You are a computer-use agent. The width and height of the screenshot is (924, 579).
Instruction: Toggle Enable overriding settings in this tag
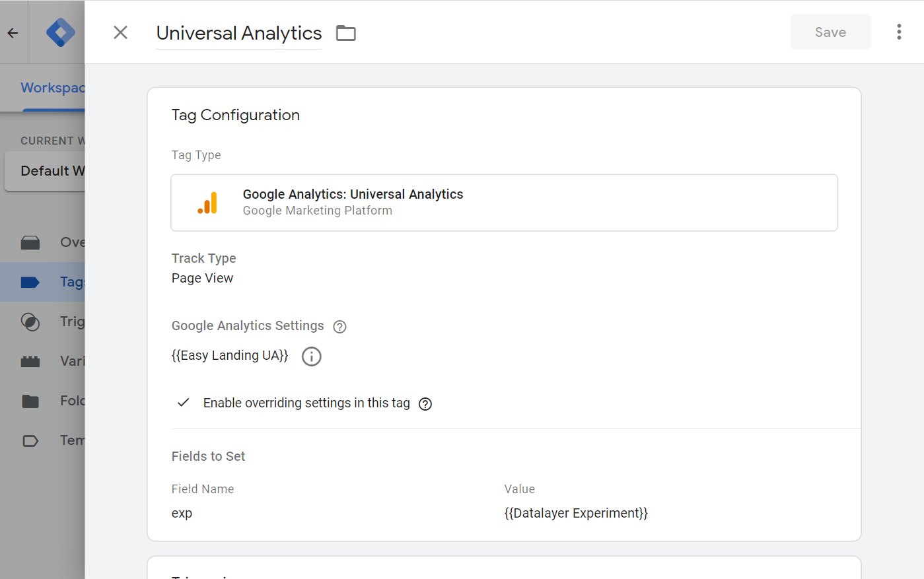[x=184, y=403]
